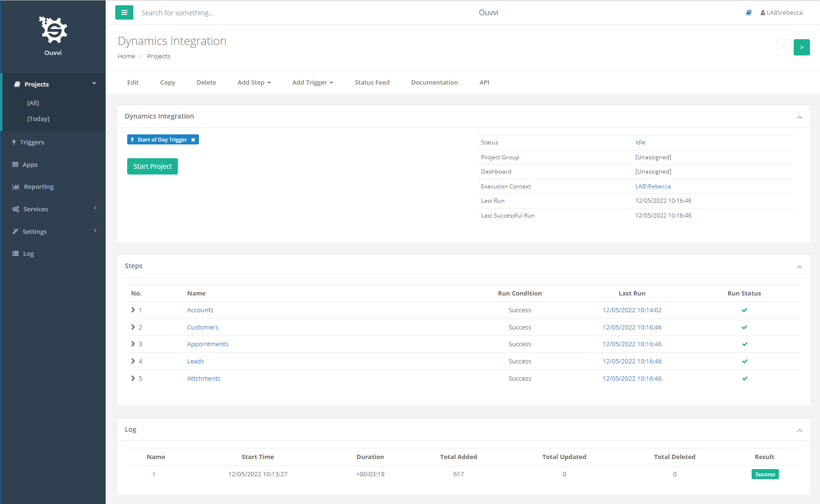This screenshot has height=504, width=820.
Task: Expand step 2 Customers row chevron
Action: tap(133, 327)
